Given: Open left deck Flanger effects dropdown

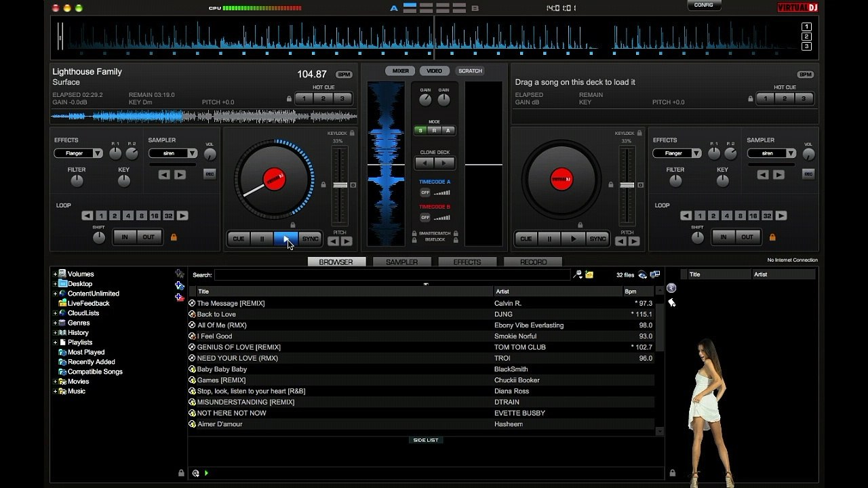Looking at the screenshot, I should 98,153.
